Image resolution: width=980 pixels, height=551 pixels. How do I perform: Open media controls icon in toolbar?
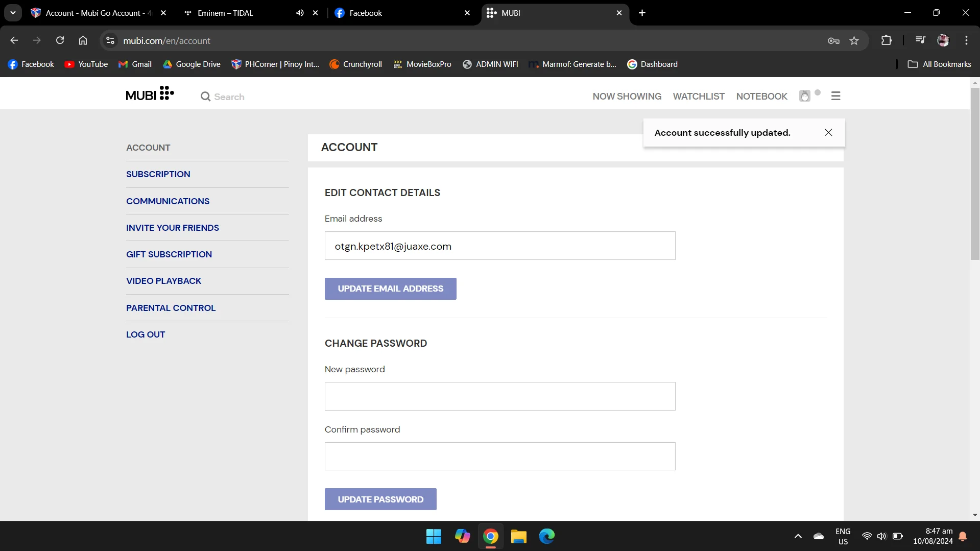click(x=920, y=40)
